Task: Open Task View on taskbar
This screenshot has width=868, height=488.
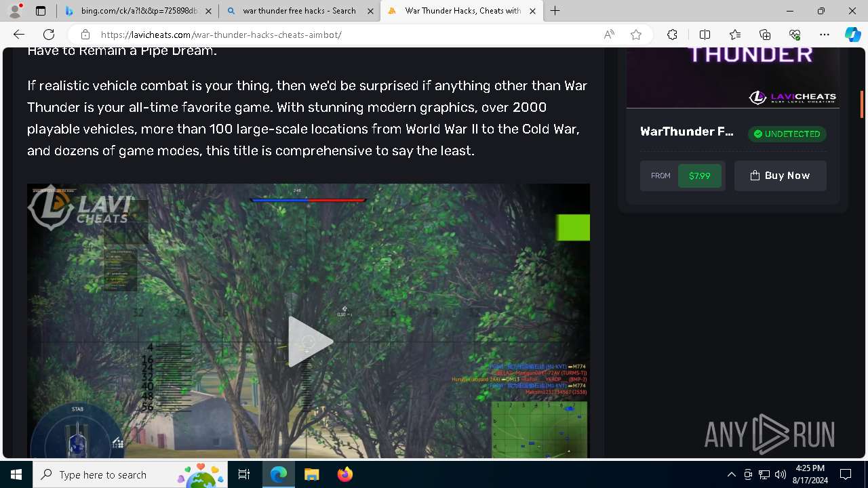Action: (x=244, y=474)
